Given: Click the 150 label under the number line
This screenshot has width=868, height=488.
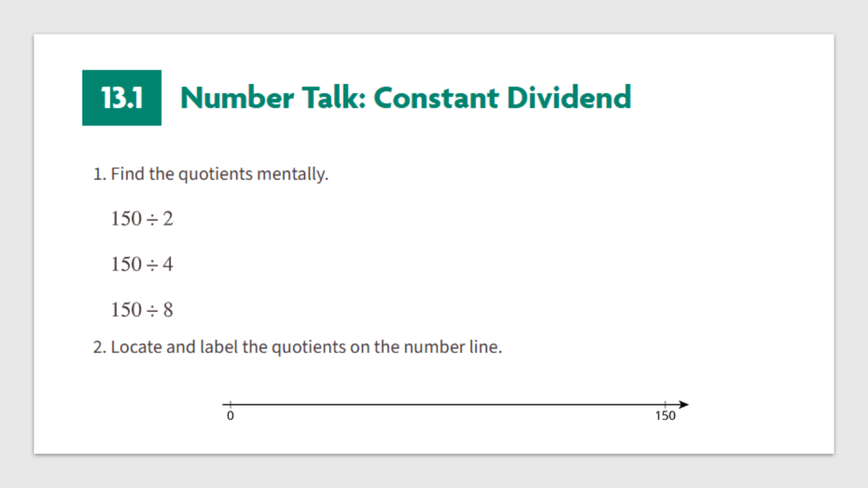Looking at the screenshot, I should click(x=665, y=416).
